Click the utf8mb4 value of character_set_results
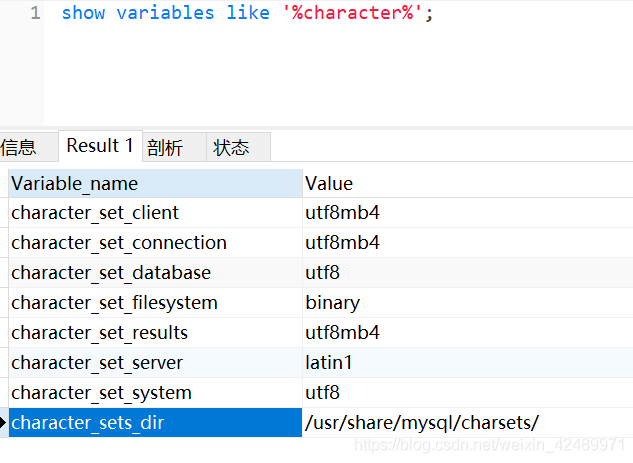Viewport: 633px width, 463px height. coord(467,333)
